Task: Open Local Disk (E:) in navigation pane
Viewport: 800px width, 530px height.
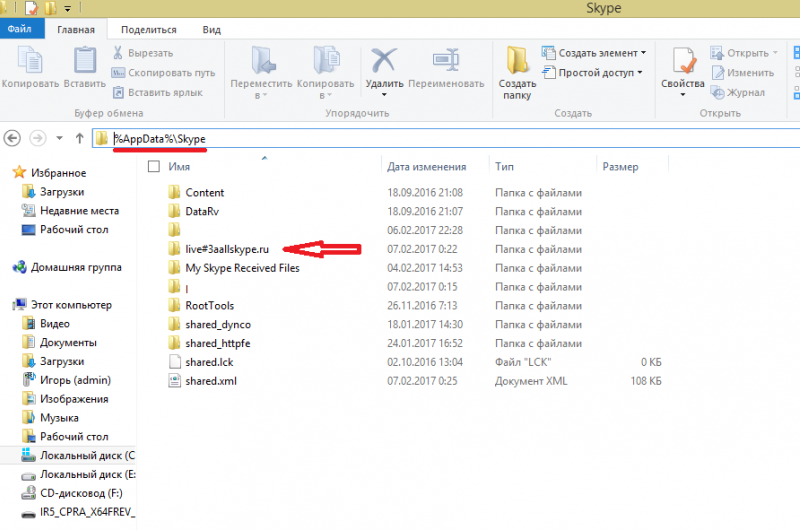Action: [x=88, y=474]
